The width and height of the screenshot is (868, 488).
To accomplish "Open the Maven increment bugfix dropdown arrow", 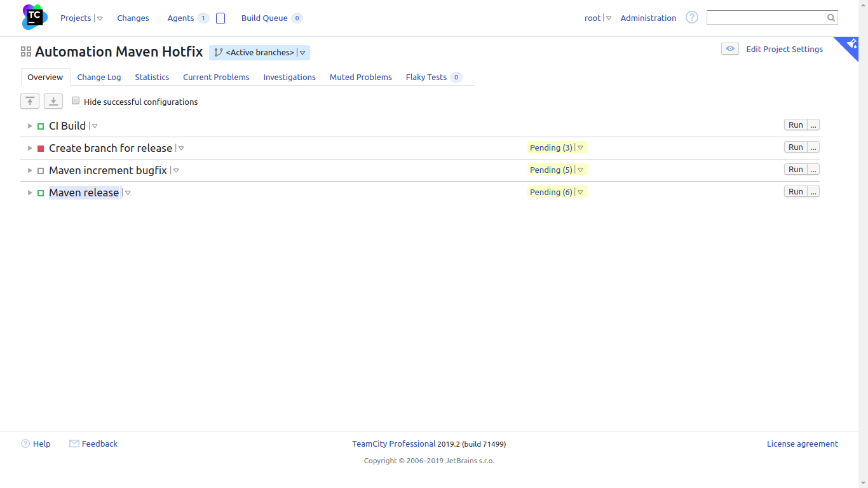I will (x=176, y=170).
